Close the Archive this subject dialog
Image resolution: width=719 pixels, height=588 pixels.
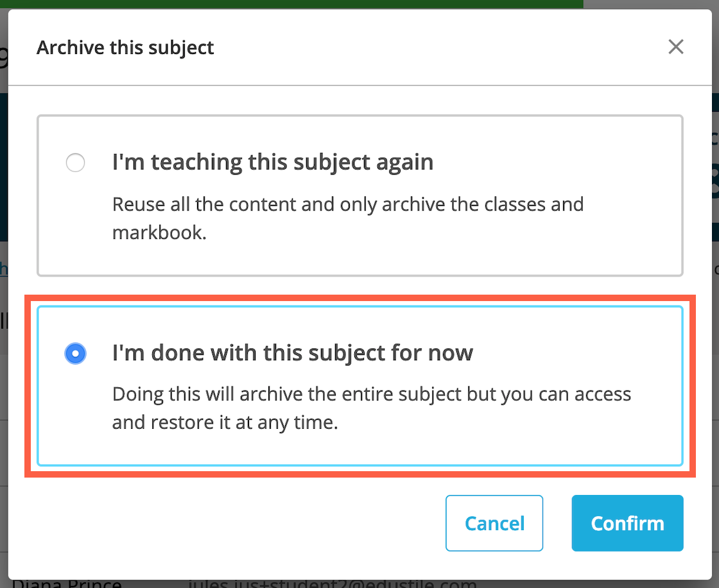675,47
